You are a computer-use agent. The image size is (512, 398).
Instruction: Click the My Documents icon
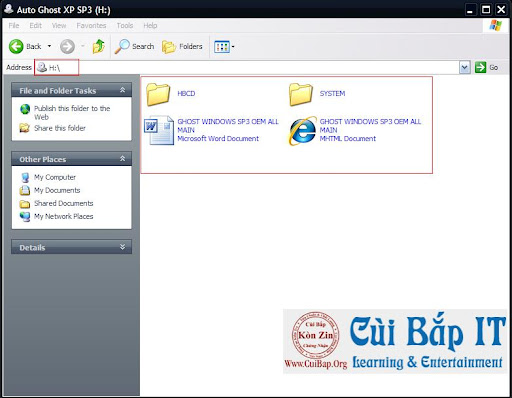tap(25, 190)
